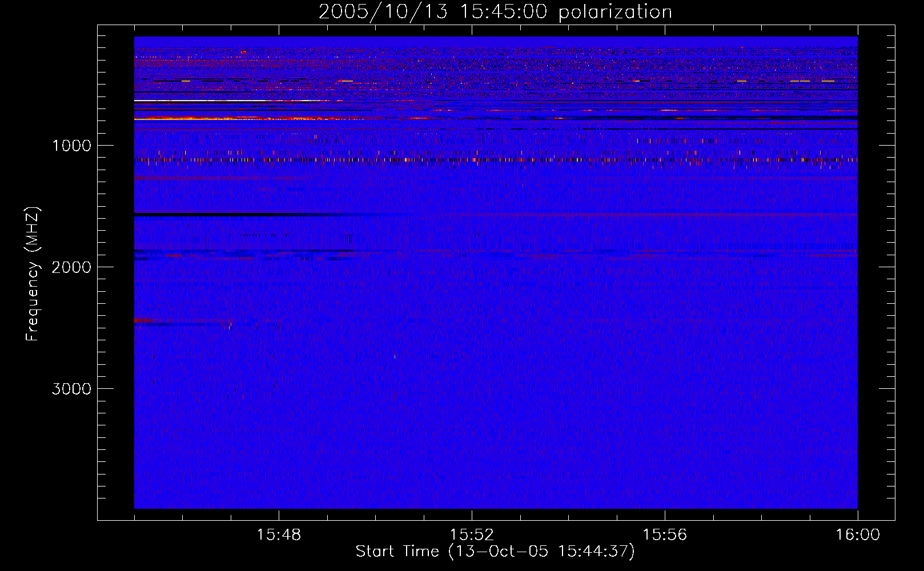Click the plot title '2005/10/13 15:45:00 polarization'
This screenshot has height=571, width=924.
[495, 12]
